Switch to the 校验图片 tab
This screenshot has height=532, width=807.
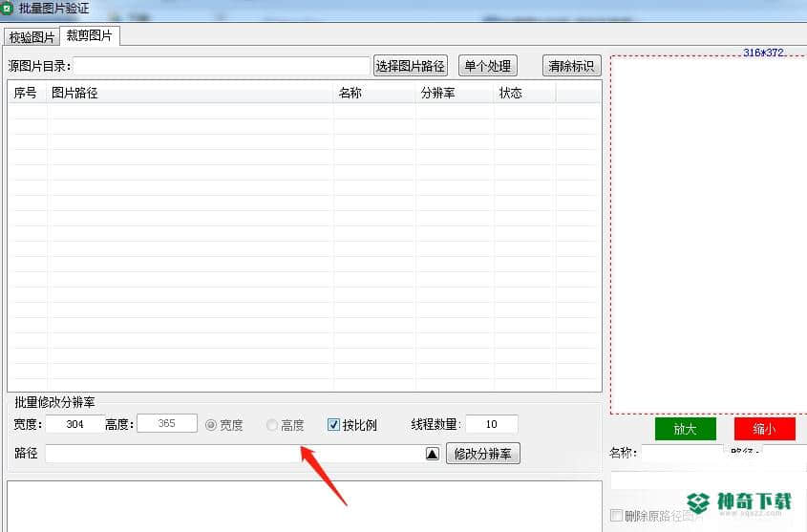(32, 37)
